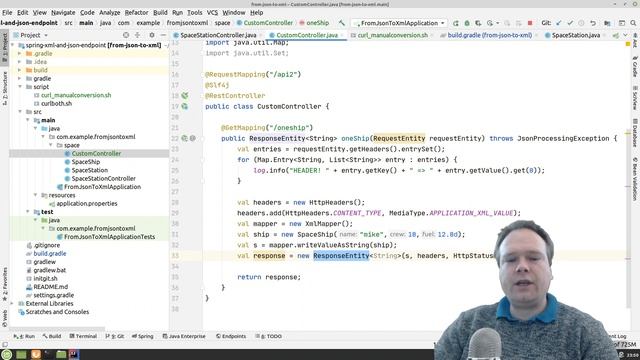Open the VCS menu
The image size is (640, 360).
(x=212, y=13)
